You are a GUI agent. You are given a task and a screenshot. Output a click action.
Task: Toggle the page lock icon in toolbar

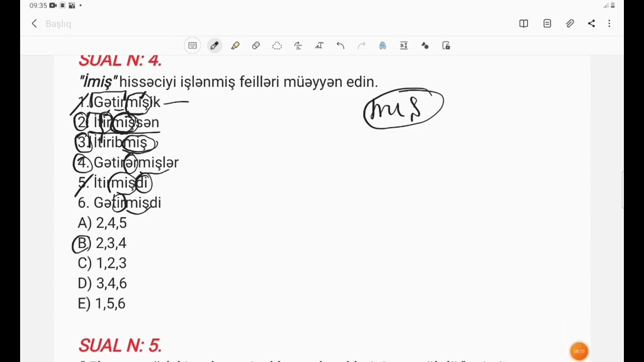pos(446,46)
